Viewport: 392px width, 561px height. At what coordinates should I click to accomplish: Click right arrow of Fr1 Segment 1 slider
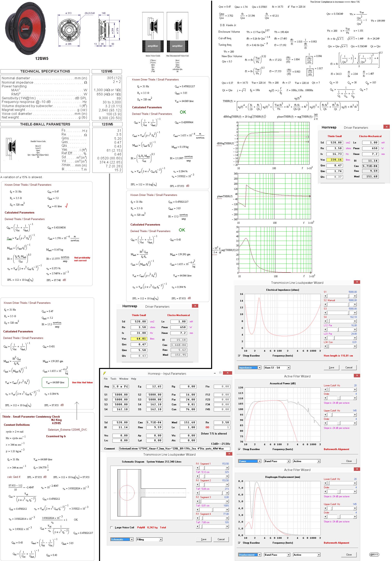[228, 468]
